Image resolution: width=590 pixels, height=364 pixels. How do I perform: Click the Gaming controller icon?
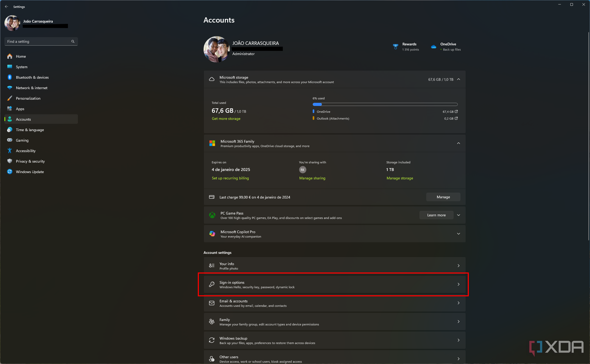[10, 140]
